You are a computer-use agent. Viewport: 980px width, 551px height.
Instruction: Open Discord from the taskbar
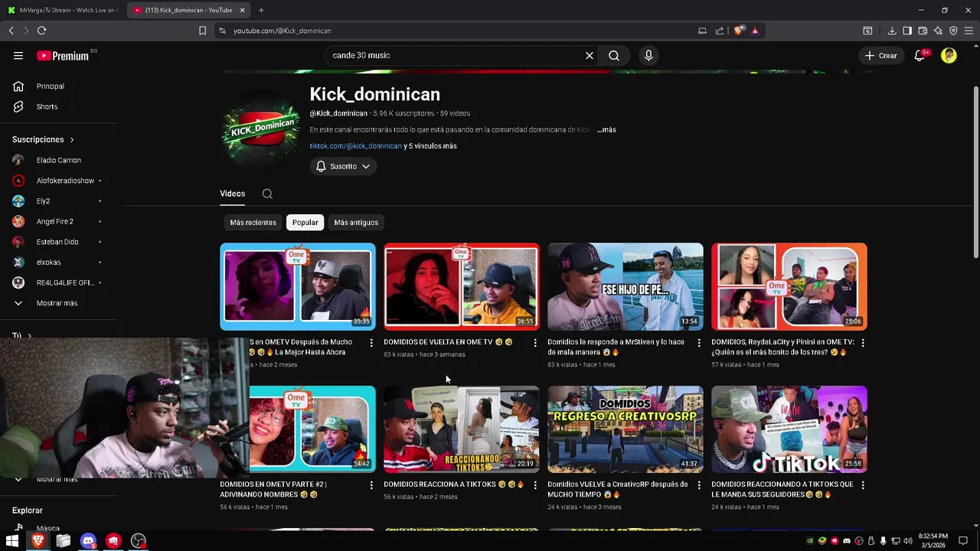coord(89,541)
